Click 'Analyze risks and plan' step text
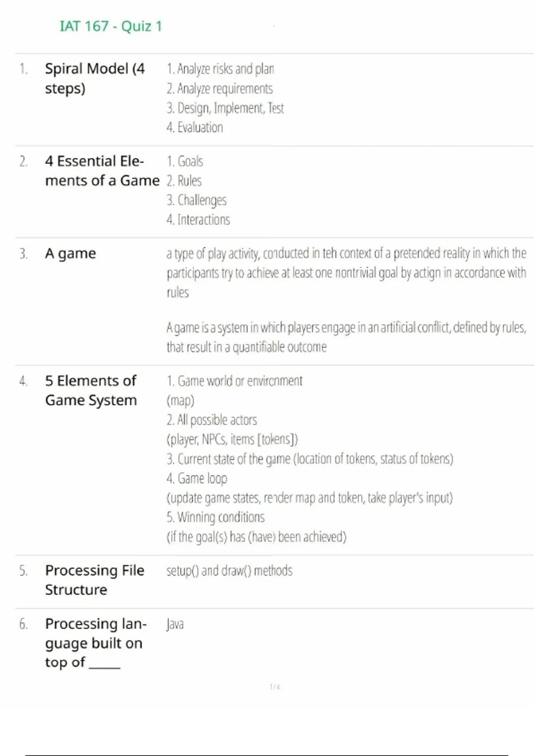 (x=221, y=69)
